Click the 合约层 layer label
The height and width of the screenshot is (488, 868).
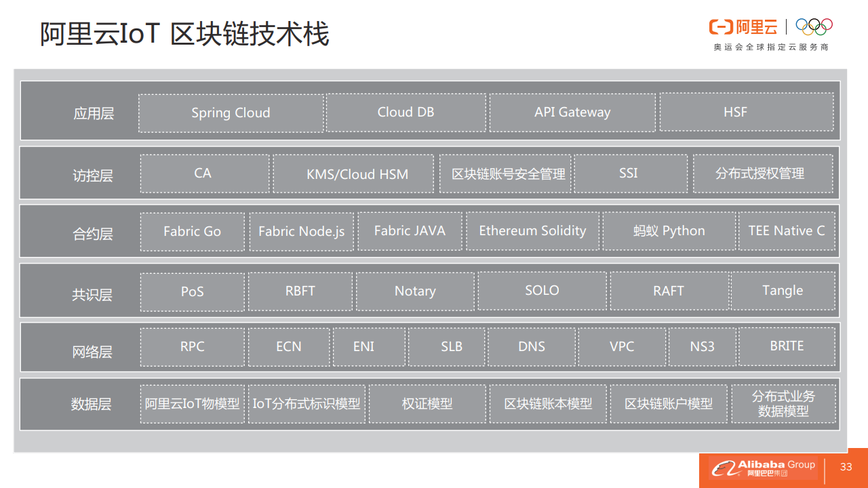(x=93, y=235)
